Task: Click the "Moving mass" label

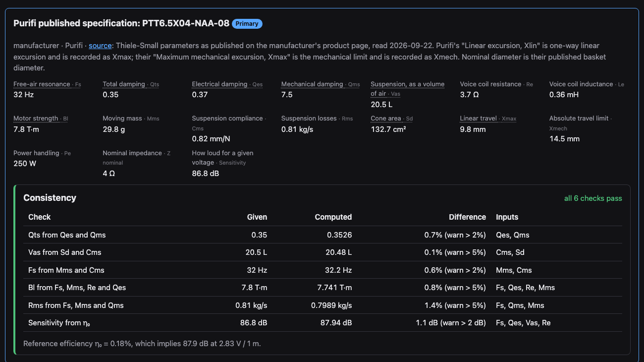Action: (x=122, y=119)
